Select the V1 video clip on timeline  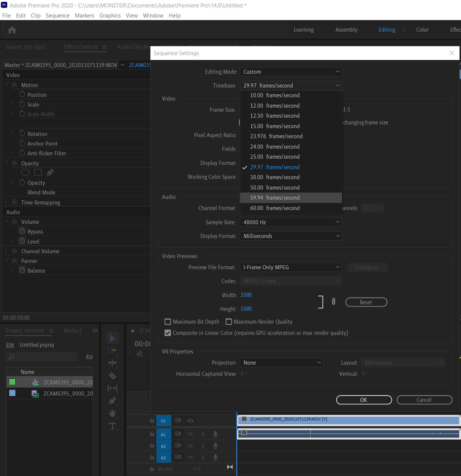click(349, 420)
